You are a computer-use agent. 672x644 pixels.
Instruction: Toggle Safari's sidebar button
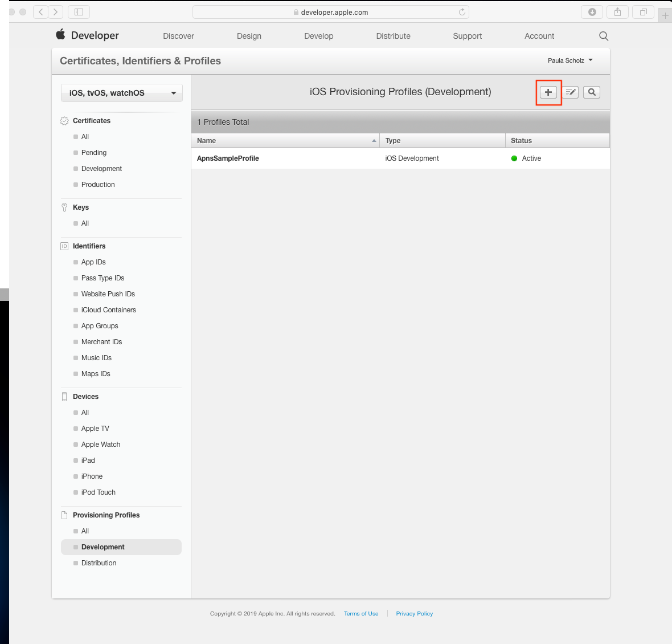pos(79,12)
